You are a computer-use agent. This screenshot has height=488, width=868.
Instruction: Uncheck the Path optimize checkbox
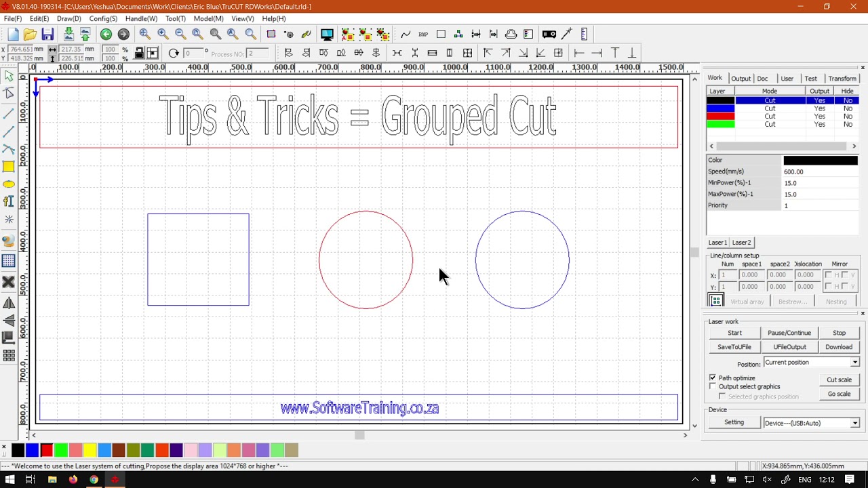point(713,378)
